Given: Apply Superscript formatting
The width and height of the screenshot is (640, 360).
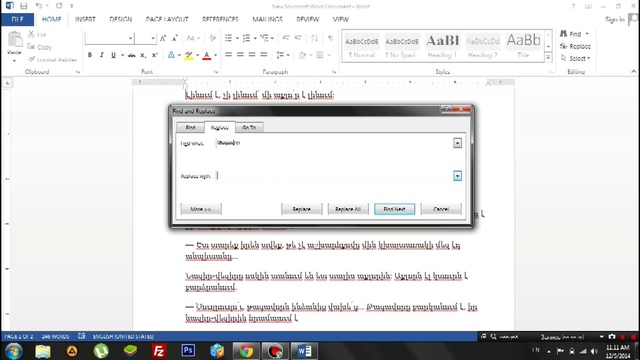Looking at the screenshot, I should [x=155, y=55].
